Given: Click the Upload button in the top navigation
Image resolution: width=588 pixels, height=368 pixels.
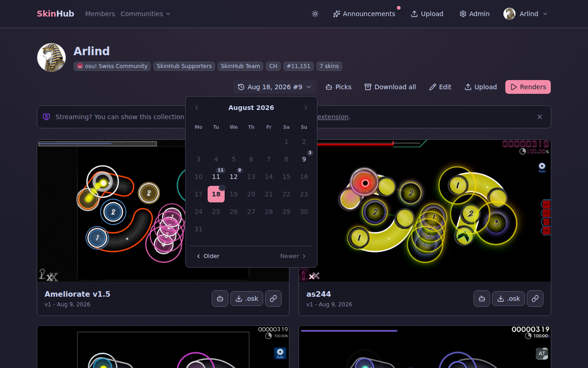Looking at the screenshot, I should point(427,14).
